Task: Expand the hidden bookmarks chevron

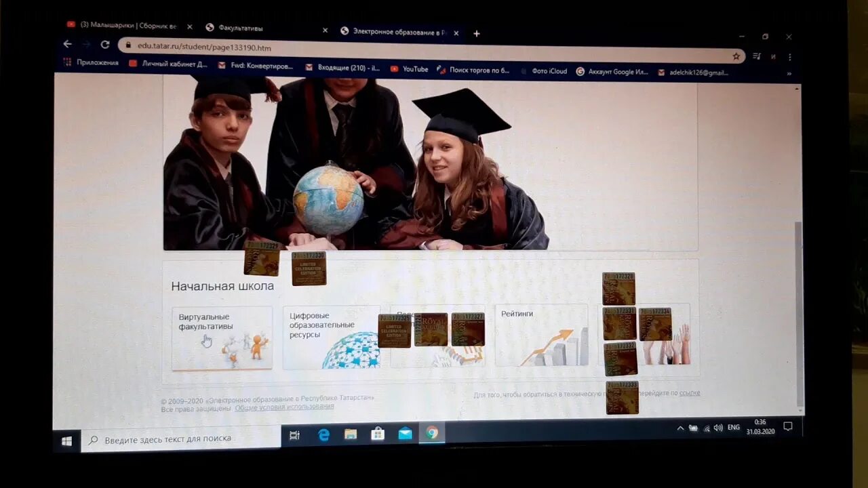Action: coord(789,73)
